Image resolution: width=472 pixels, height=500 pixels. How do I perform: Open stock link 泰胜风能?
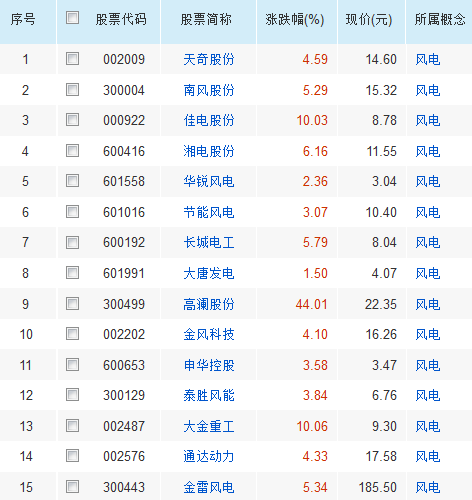(x=209, y=395)
